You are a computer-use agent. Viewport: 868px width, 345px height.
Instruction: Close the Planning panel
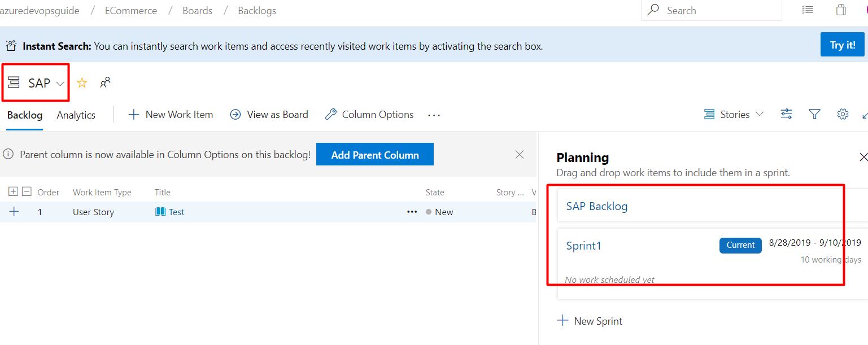(x=863, y=157)
